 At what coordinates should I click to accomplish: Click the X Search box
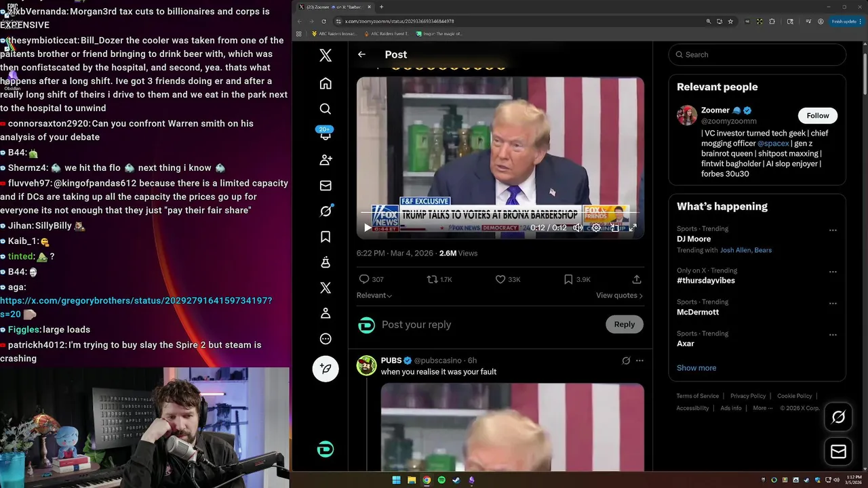tap(757, 55)
